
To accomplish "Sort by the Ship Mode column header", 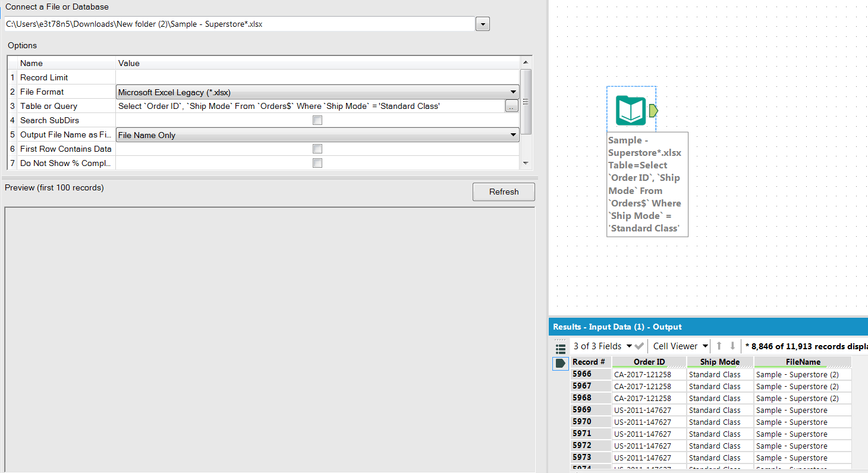I will 719,361.
